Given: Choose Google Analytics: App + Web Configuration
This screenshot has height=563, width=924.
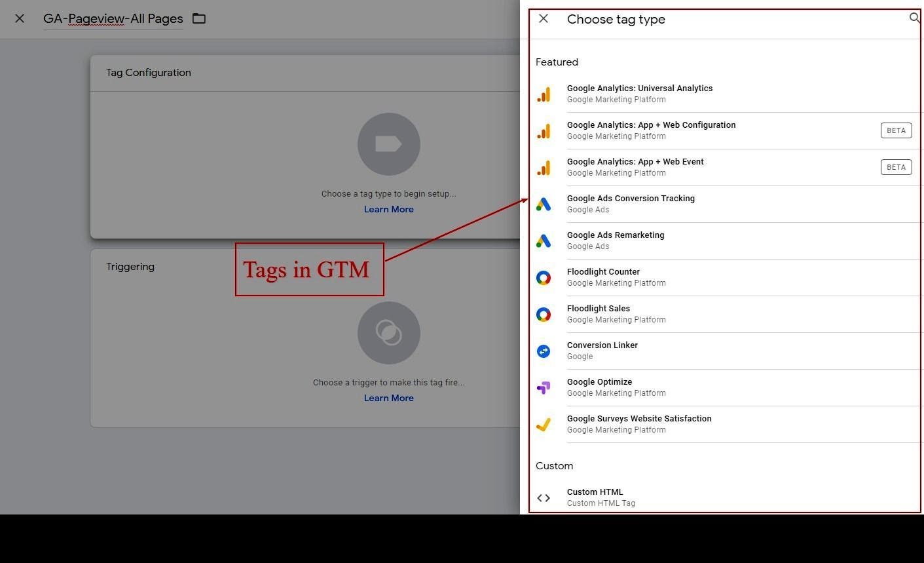Looking at the screenshot, I should pyautogui.click(x=652, y=125).
